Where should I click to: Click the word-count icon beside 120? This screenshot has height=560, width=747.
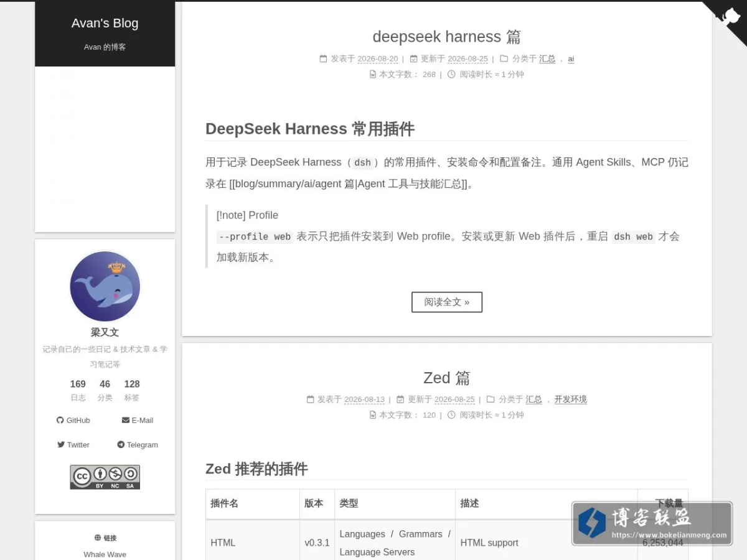(373, 415)
